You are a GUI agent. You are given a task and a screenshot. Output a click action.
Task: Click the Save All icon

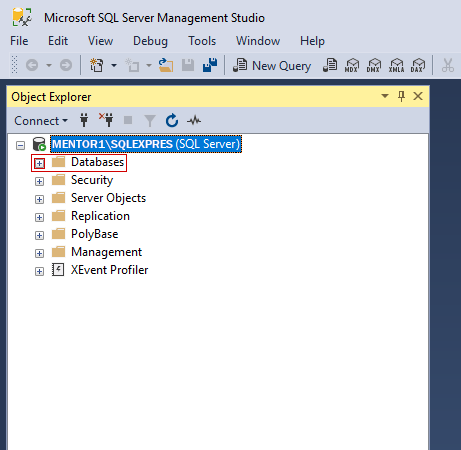pyautogui.click(x=210, y=65)
